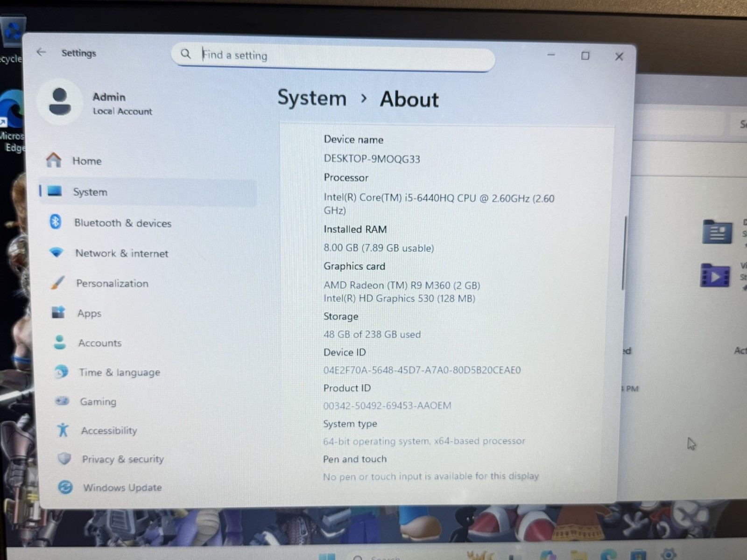
Task: Close the Settings window
Action: (619, 56)
